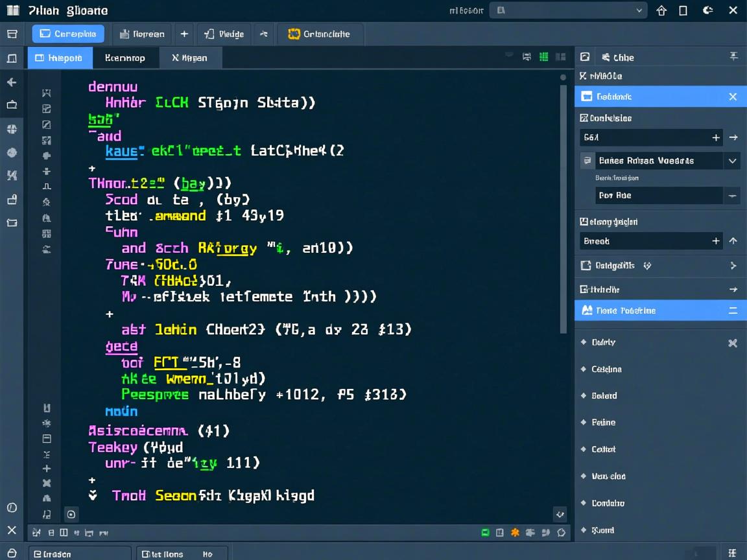The image size is (747, 560).
Task: Click the green square icon in status bar
Action: [x=485, y=533]
